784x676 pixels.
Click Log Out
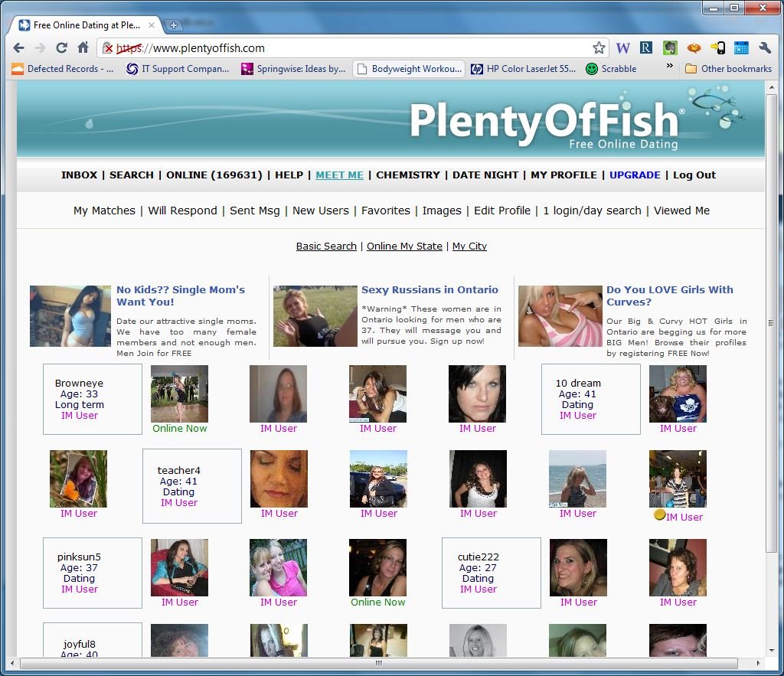(x=694, y=175)
